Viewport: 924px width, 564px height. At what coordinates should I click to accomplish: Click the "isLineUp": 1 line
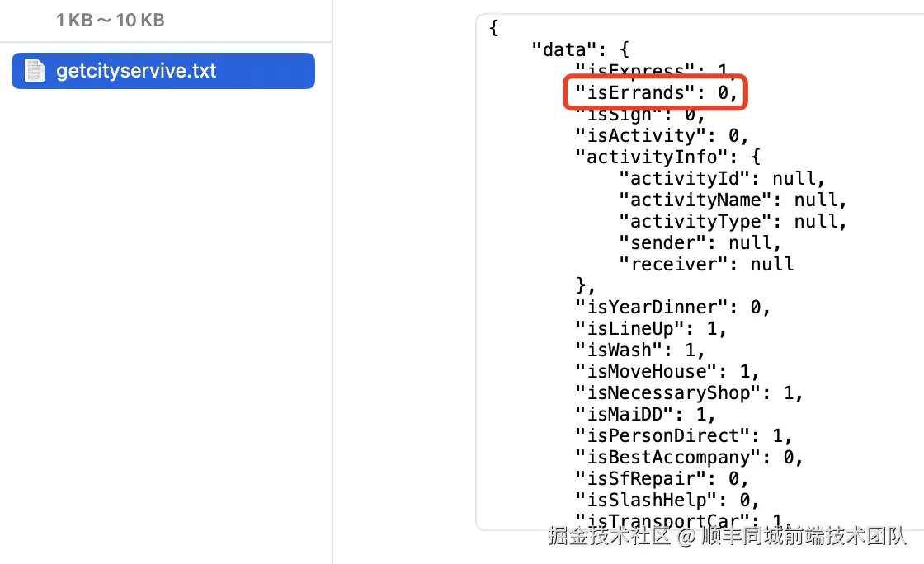651,328
